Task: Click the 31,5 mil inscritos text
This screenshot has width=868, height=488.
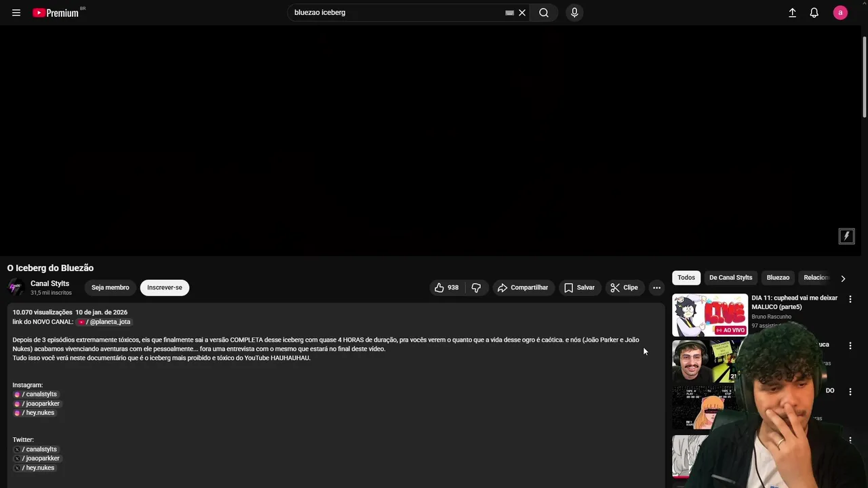Action: pos(51,293)
